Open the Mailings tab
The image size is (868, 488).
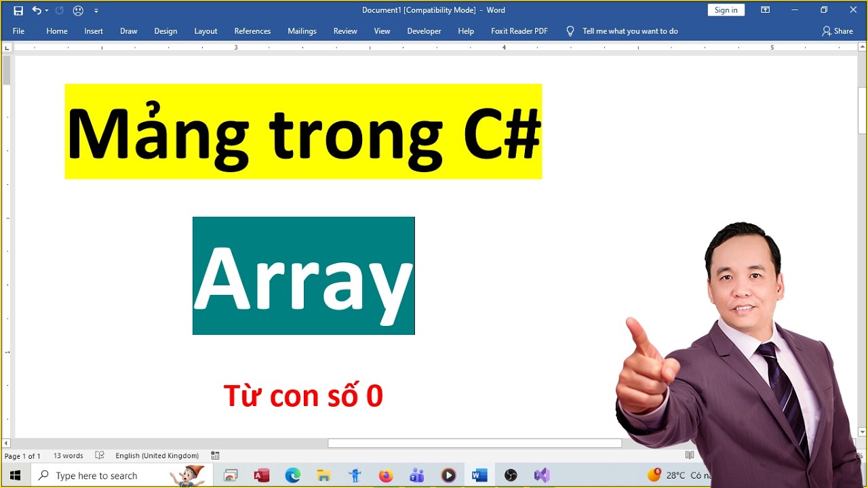coord(302,31)
